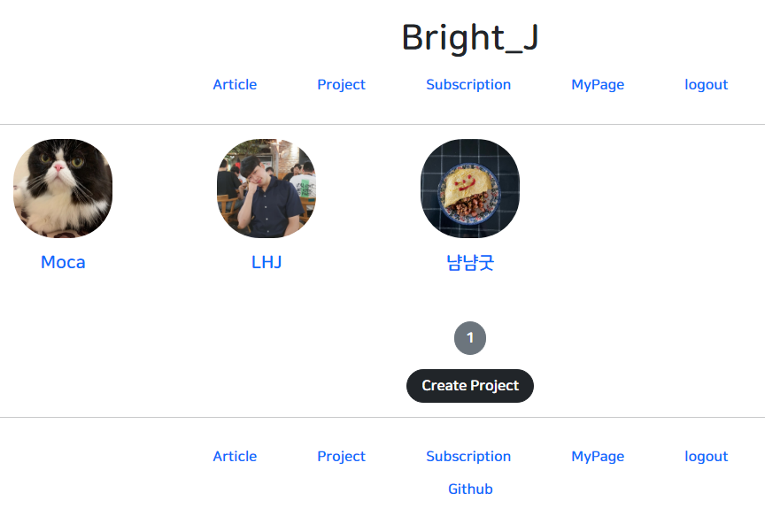
Task: Open the Github link in the footer
Action: pos(469,489)
